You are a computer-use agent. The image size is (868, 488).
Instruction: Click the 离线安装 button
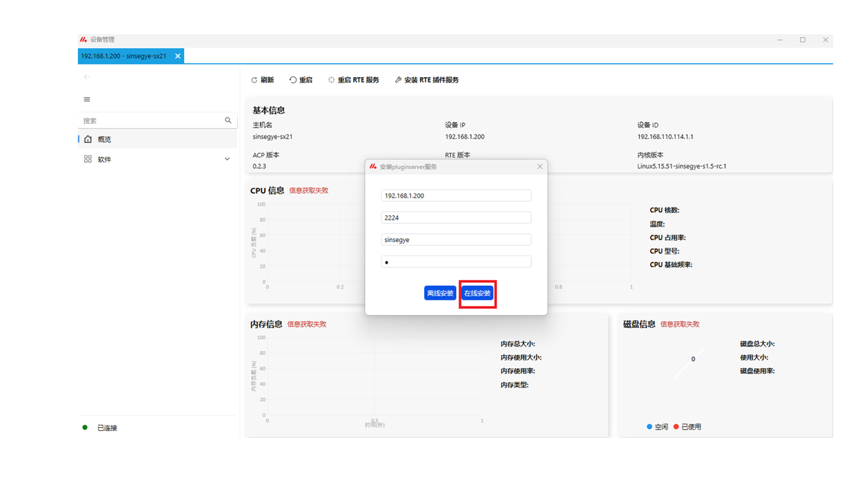coord(440,293)
